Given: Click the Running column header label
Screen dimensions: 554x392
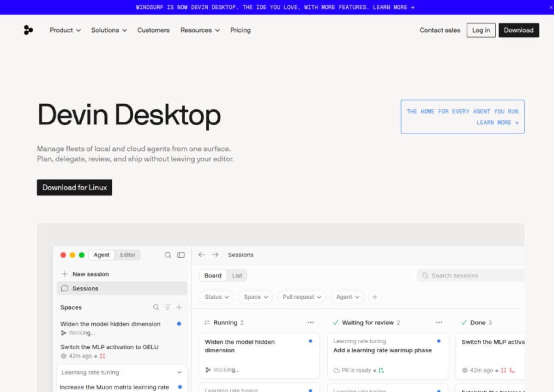Looking at the screenshot, I should 225,323.
